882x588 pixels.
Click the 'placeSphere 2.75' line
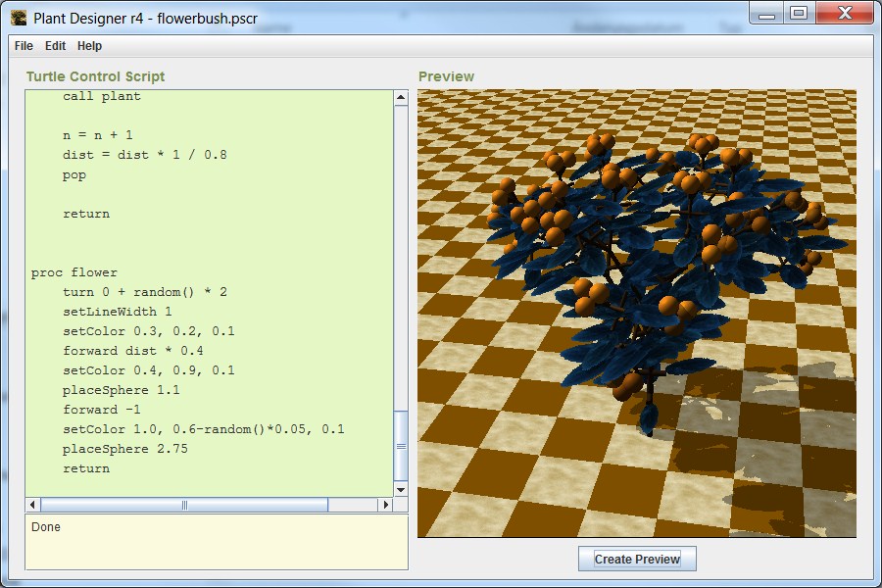click(x=125, y=450)
